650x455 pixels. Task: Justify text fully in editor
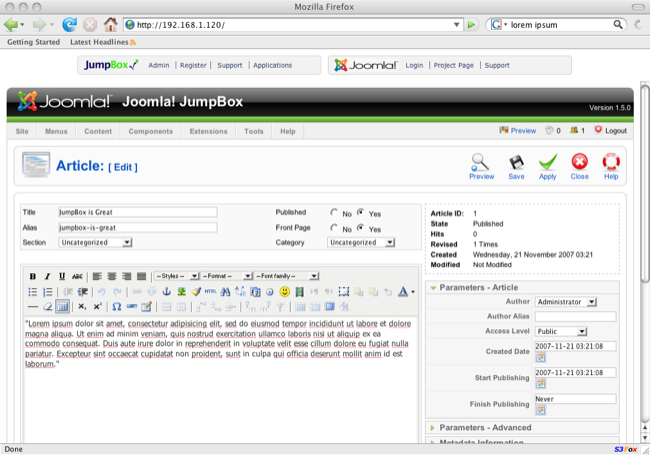141,276
